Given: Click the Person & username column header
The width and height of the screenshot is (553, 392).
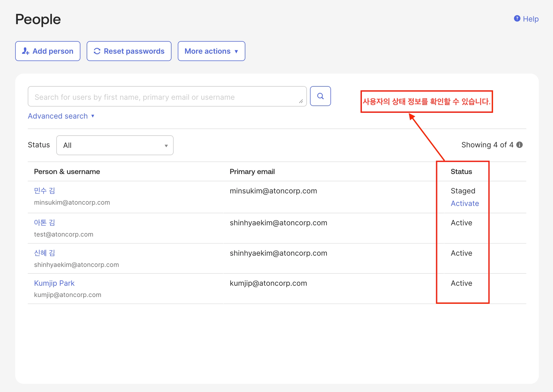Looking at the screenshot, I should tap(67, 172).
